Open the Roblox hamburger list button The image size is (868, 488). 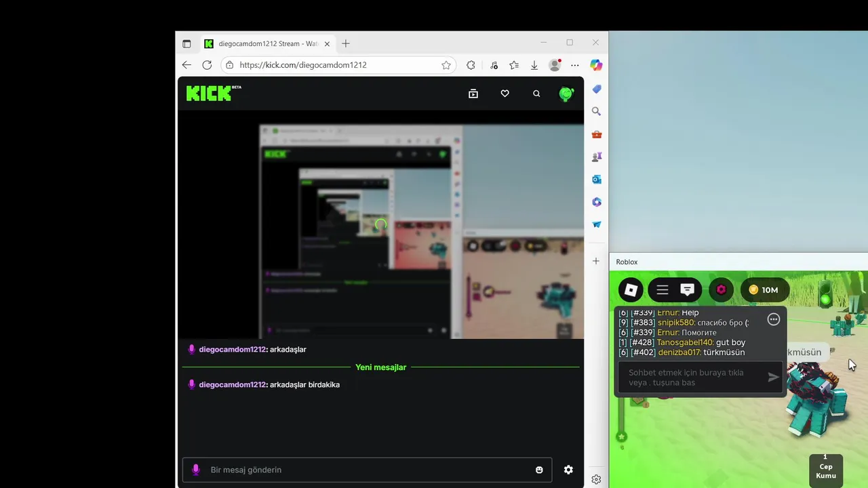pos(663,290)
